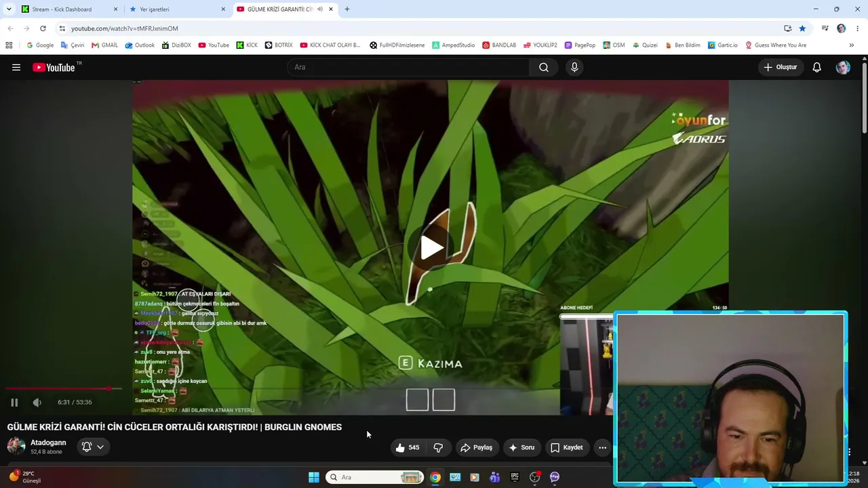Click the large play overlay on video
Image resolution: width=868 pixels, height=488 pixels.
click(x=431, y=247)
